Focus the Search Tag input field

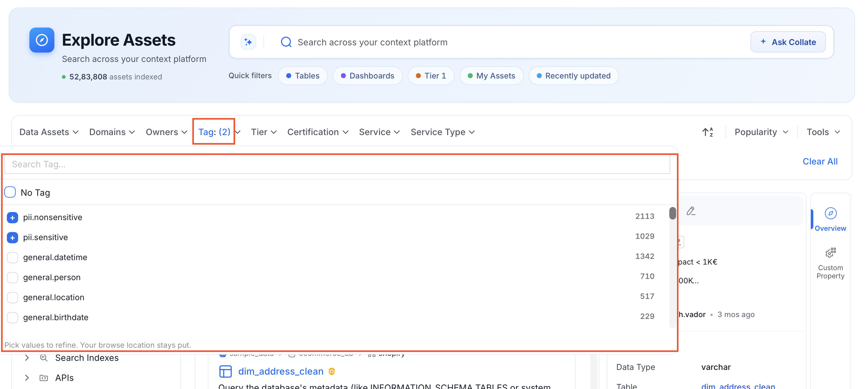coord(337,164)
